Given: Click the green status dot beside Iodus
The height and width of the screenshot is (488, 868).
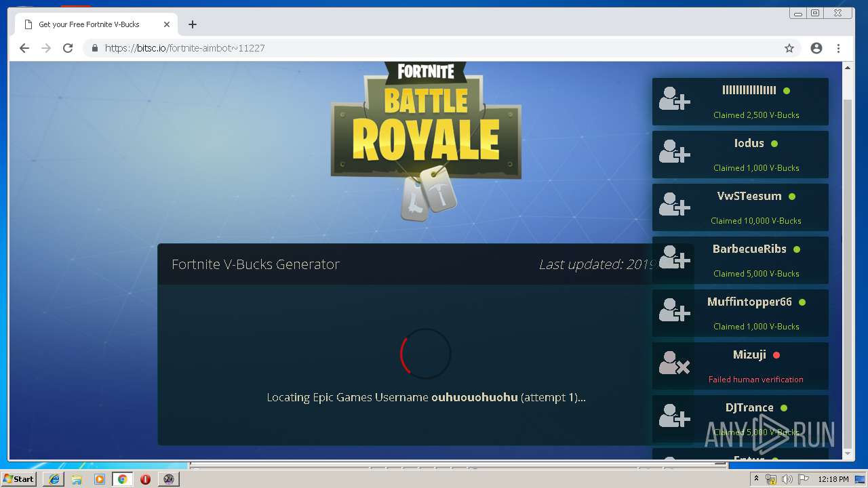Looking at the screenshot, I should pos(774,144).
